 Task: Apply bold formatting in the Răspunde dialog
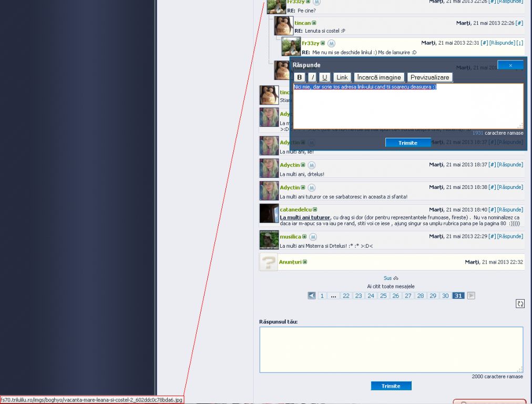click(299, 77)
